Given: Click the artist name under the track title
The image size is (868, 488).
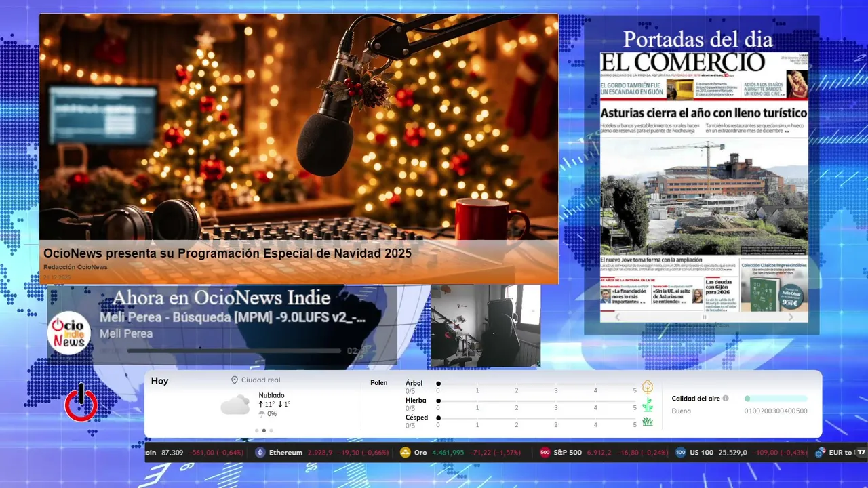Looking at the screenshot, I should [x=126, y=333].
